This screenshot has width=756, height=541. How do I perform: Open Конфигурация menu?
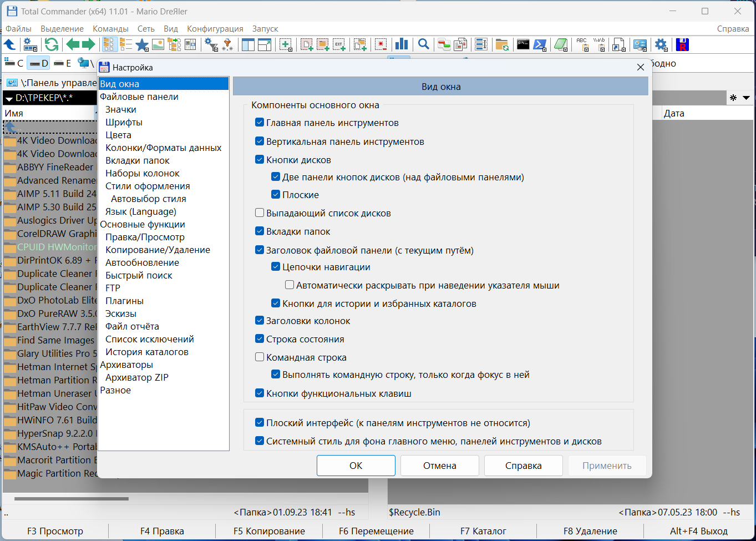pyautogui.click(x=215, y=29)
